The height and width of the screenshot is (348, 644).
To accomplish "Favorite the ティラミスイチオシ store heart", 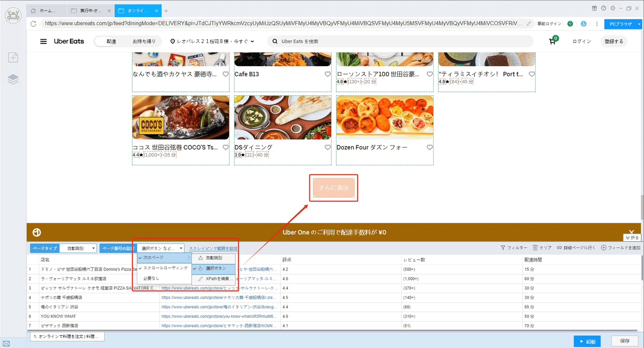I will (x=532, y=74).
